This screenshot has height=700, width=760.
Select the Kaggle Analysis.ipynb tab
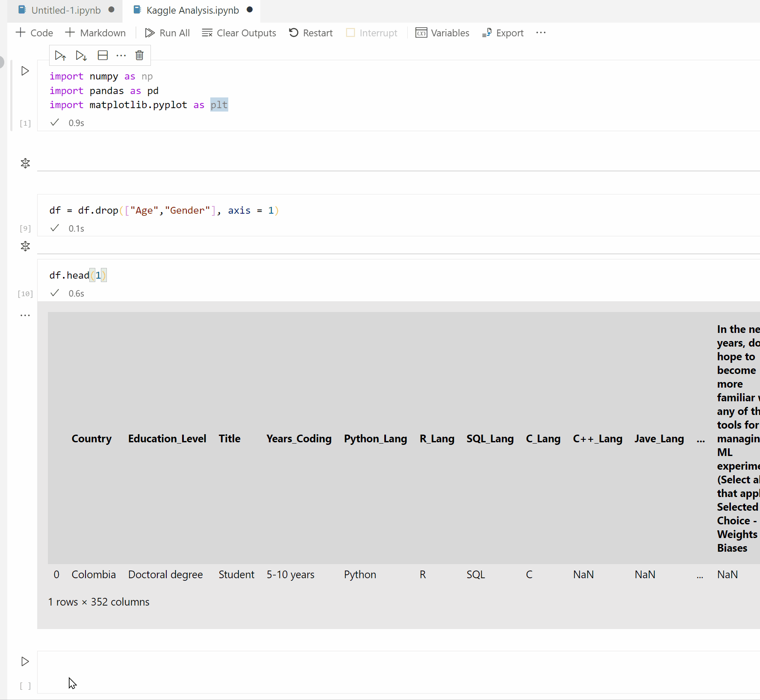192,10
